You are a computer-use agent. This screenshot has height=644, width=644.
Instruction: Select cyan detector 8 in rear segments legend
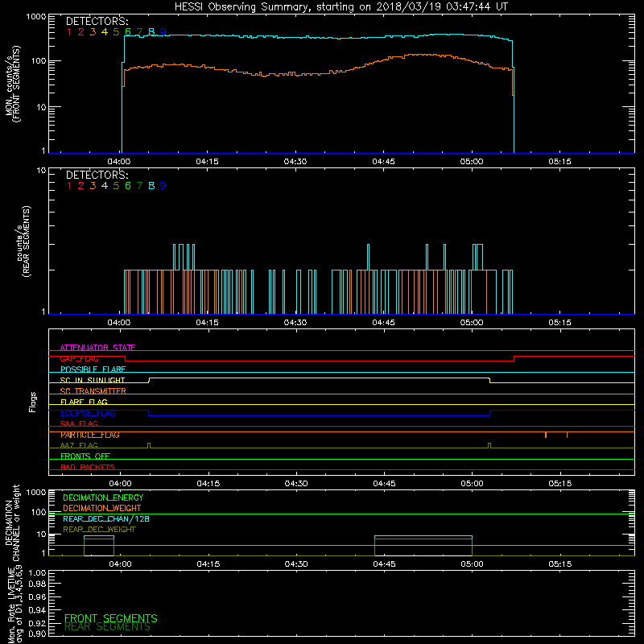151,186
